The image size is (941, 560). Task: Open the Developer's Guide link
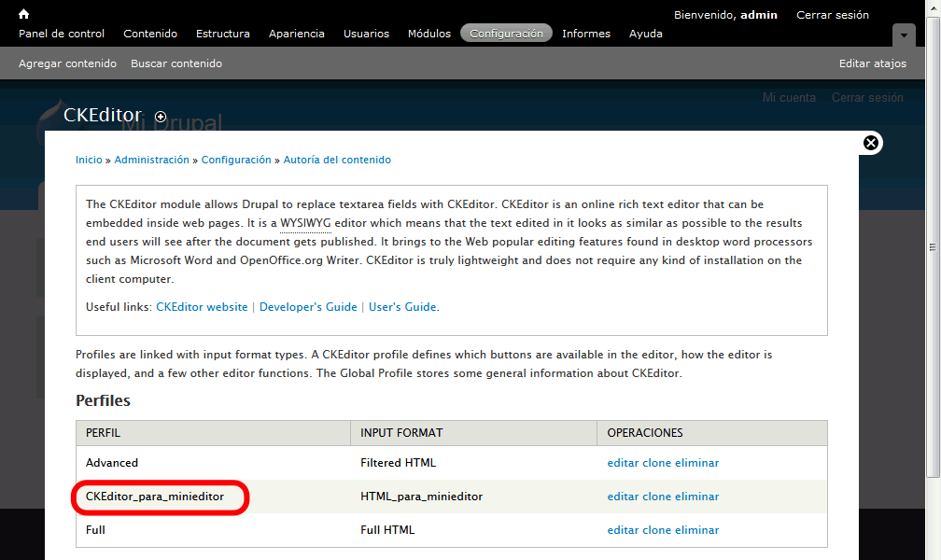(308, 307)
